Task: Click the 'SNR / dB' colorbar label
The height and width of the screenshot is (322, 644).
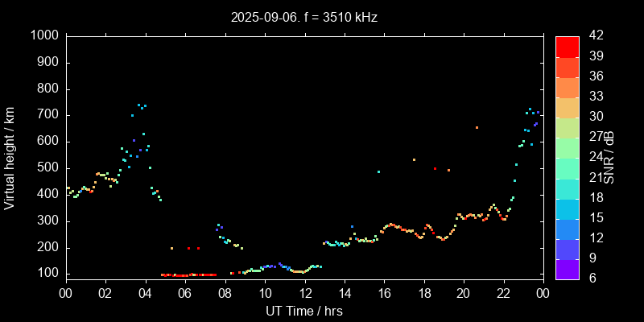Action: (610, 158)
